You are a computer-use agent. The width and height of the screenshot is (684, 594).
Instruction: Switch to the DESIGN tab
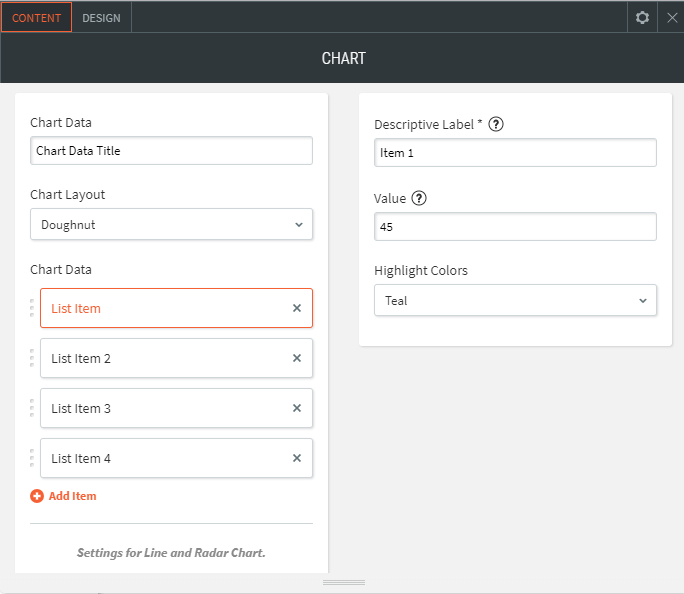pyautogui.click(x=101, y=17)
